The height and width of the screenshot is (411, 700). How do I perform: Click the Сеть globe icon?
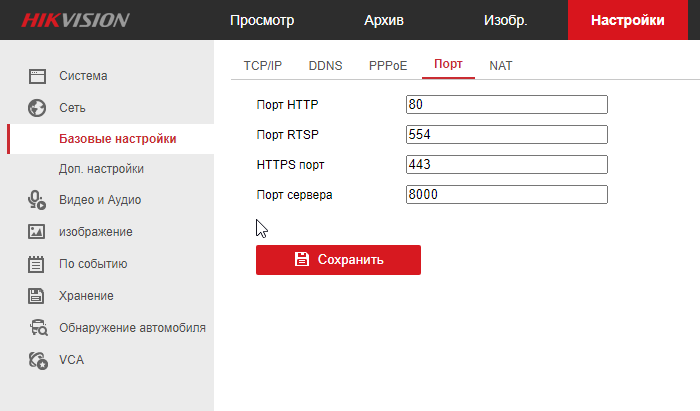[x=37, y=108]
